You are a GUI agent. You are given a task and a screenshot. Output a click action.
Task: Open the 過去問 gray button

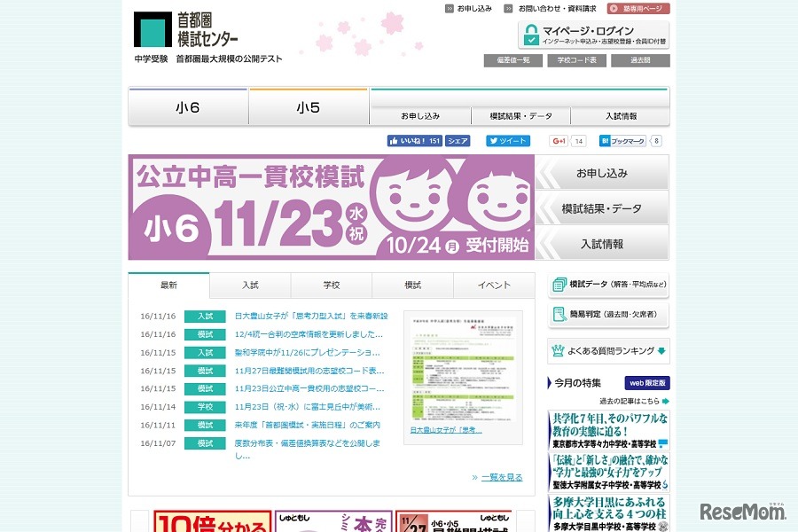click(x=640, y=60)
